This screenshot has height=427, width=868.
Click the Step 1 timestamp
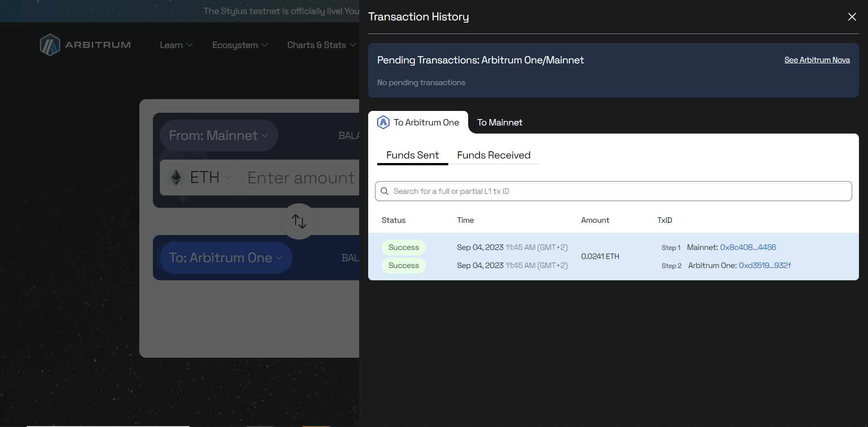click(x=512, y=247)
